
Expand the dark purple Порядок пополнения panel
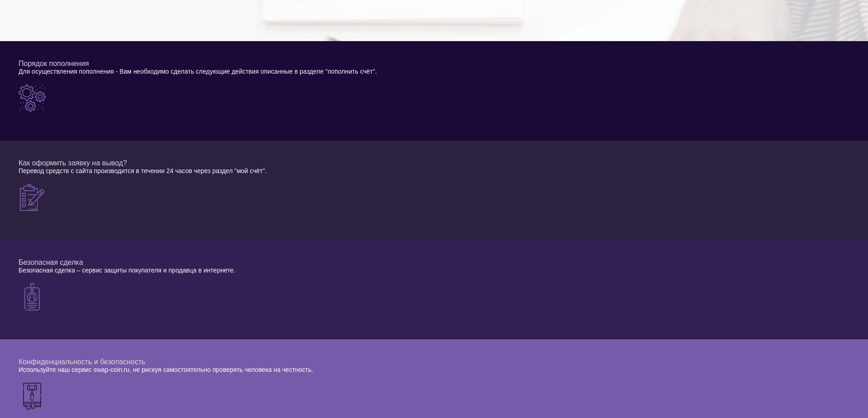(434, 90)
